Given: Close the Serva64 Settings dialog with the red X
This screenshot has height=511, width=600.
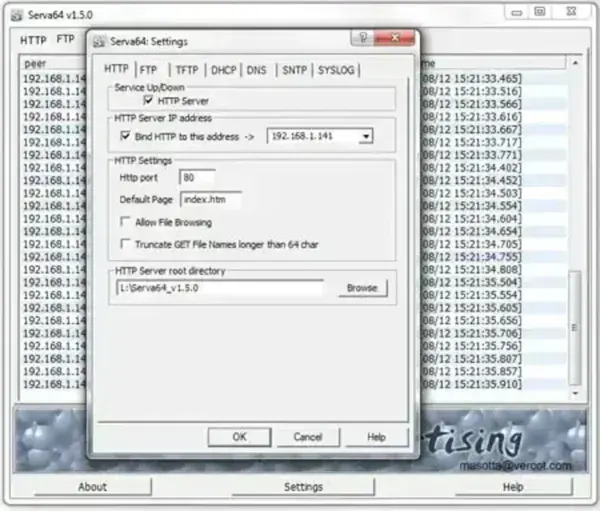Looking at the screenshot, I should (395, 38).
